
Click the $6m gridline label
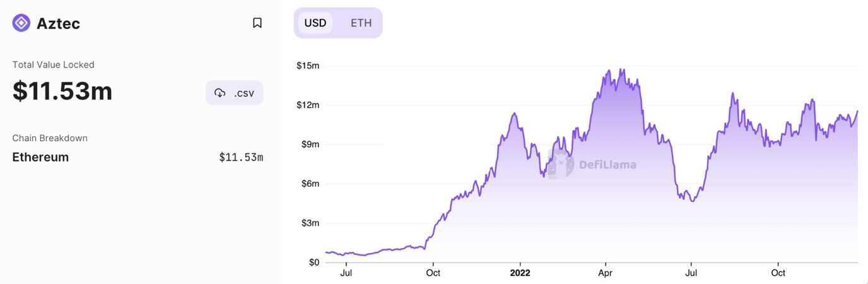tap(309, 184)
